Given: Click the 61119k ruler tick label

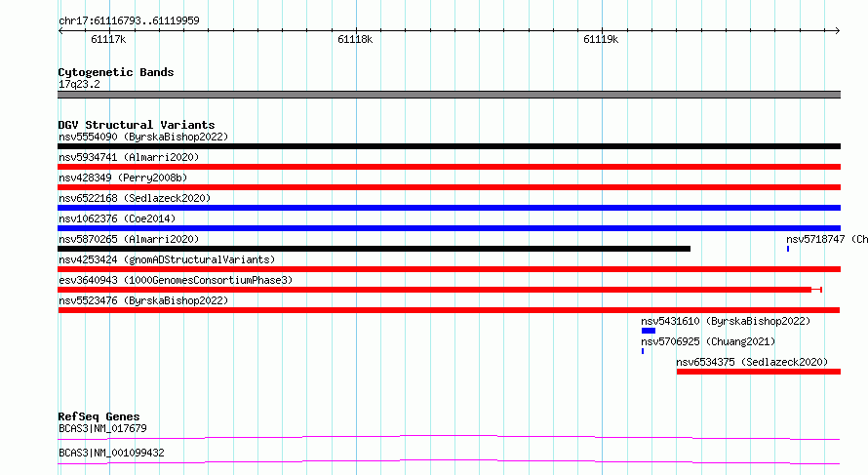Looking at the screenshot, I should tap(601, 39).
